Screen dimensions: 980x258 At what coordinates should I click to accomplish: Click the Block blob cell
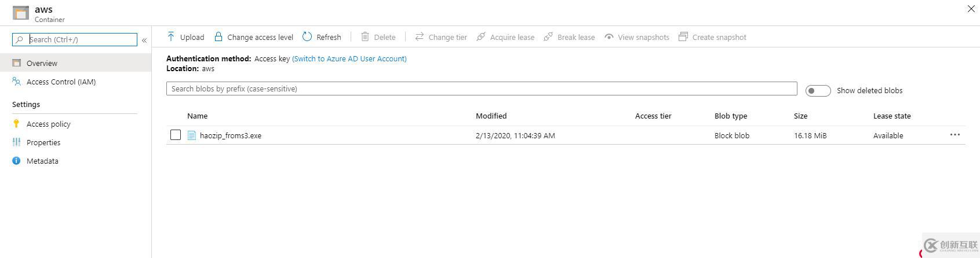tap(732, 135)
